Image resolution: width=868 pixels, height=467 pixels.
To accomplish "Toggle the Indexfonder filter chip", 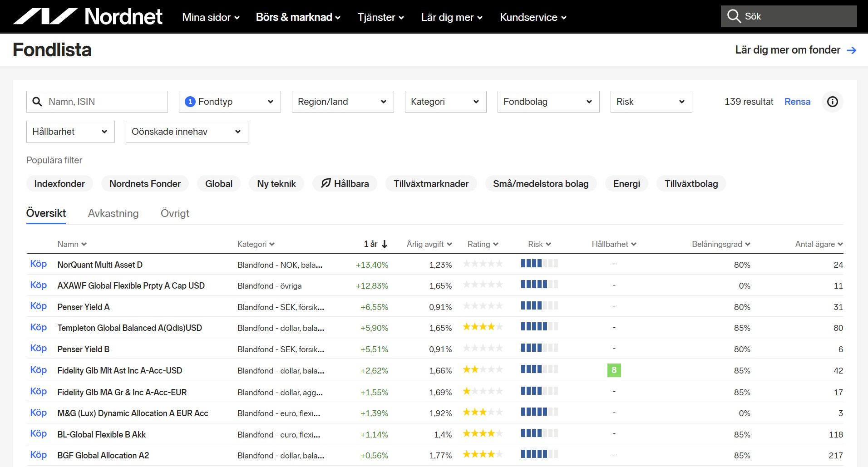I will click(x=59, y=184).
